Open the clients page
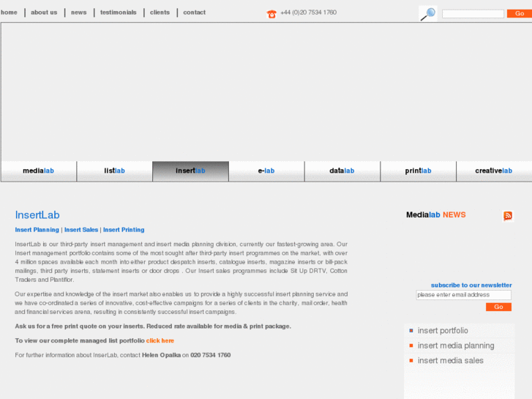The image size is (532, 399). click(160, 12)
